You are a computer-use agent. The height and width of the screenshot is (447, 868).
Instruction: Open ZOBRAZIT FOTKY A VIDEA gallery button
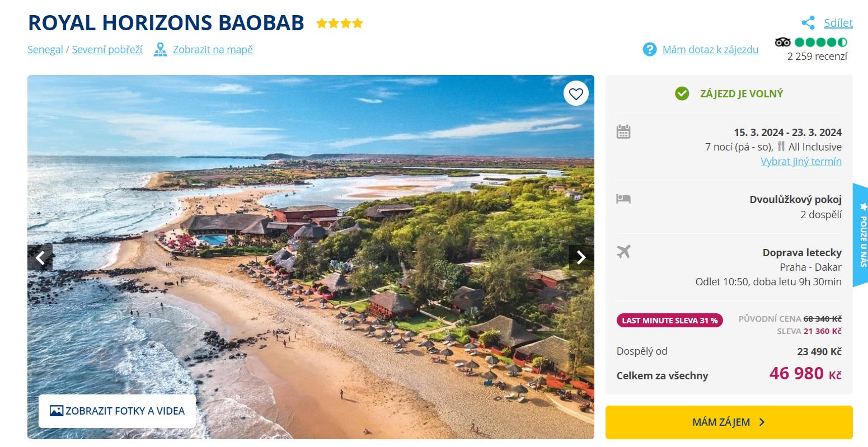tap(117, 411)
